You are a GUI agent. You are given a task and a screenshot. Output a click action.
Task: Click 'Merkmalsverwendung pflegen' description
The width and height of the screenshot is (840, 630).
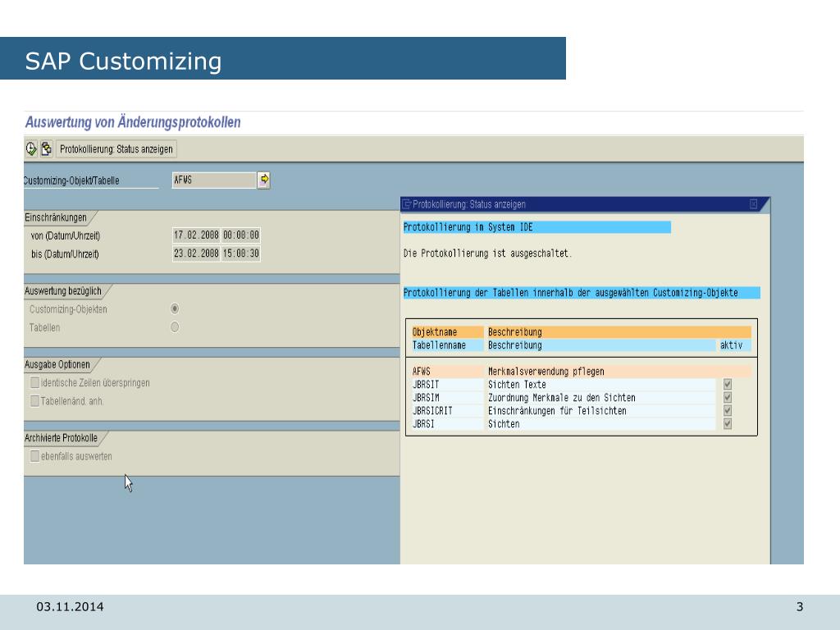coord(546,372)
